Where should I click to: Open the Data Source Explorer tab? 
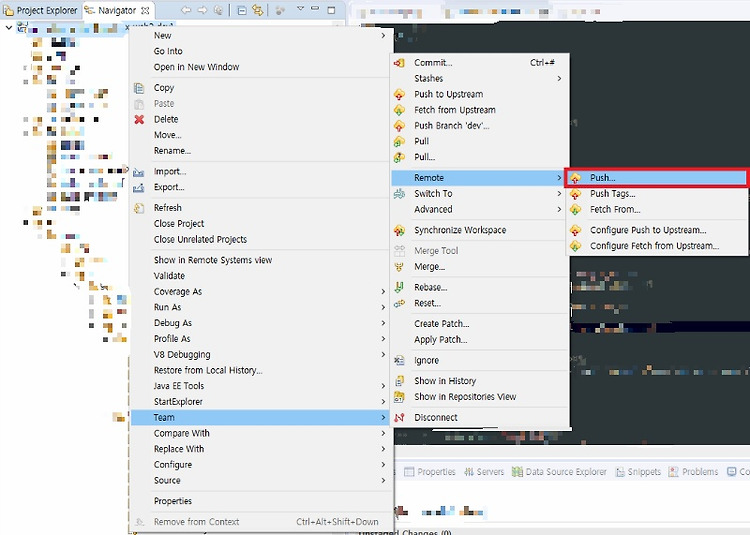[559, 472]
